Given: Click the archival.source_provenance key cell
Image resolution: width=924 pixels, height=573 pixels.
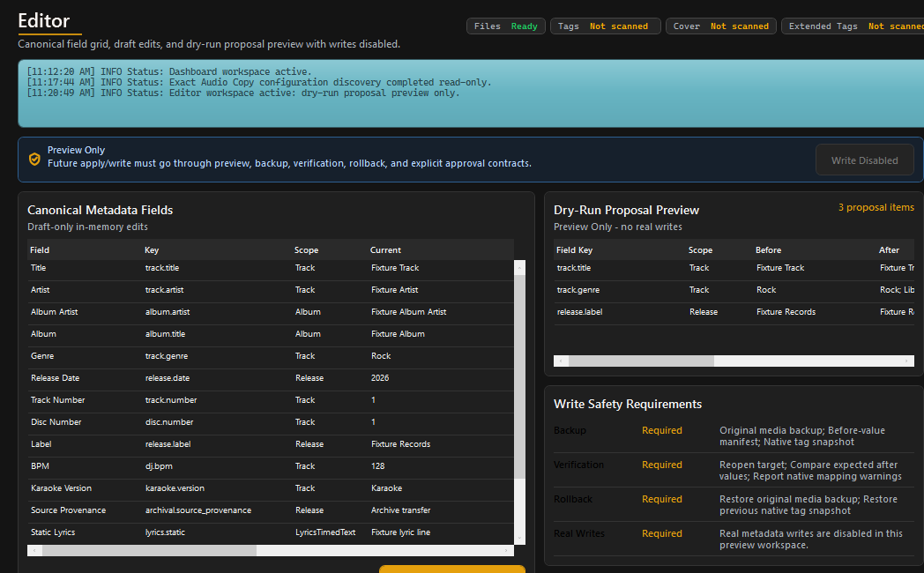Looking at the screenshot, I should pyautogui.click(x=198, y=510).
